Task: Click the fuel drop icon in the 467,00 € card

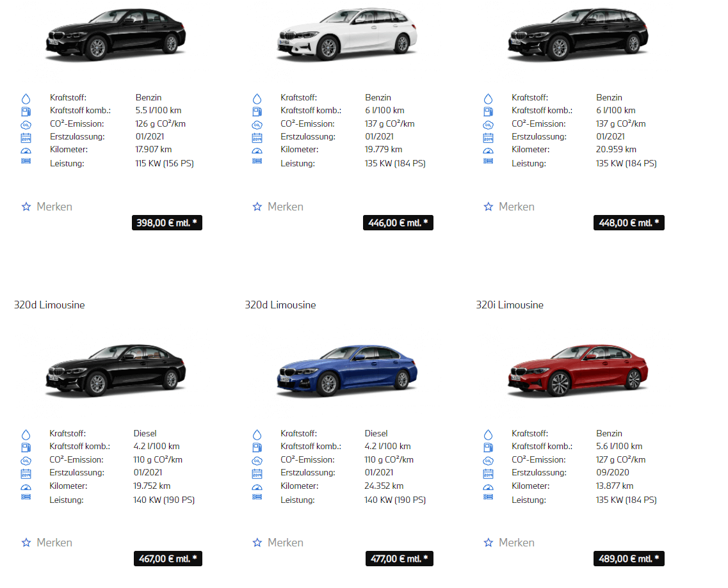Action: click(26, 435)
